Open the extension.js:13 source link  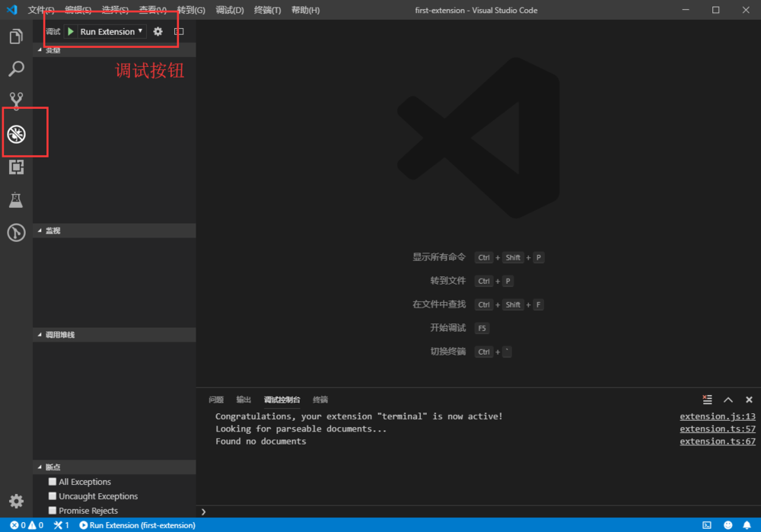(x=718, y=416)
